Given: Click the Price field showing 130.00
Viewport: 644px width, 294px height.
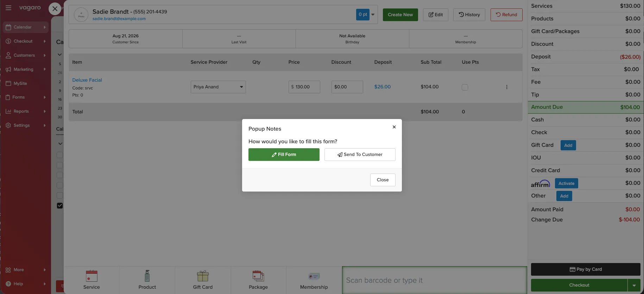Looking at the screenshot, I should pyautogui.click(x=304, y=87).
